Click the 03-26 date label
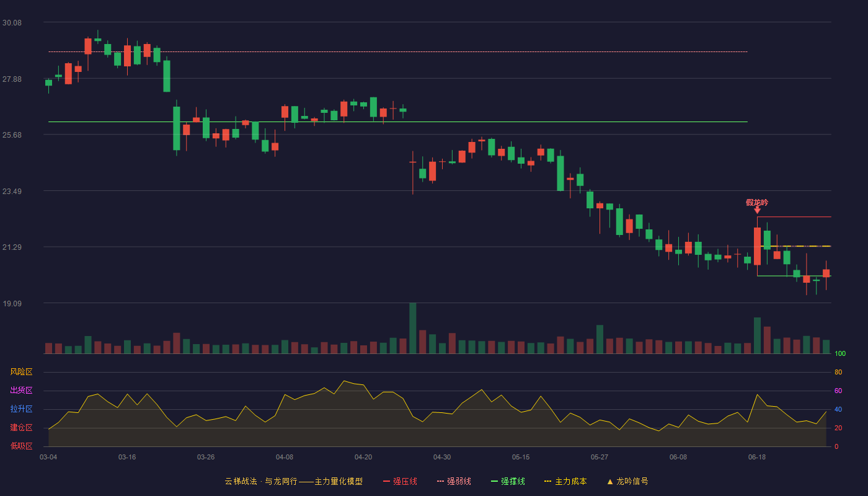868x496 pixels. click(206, 457)
